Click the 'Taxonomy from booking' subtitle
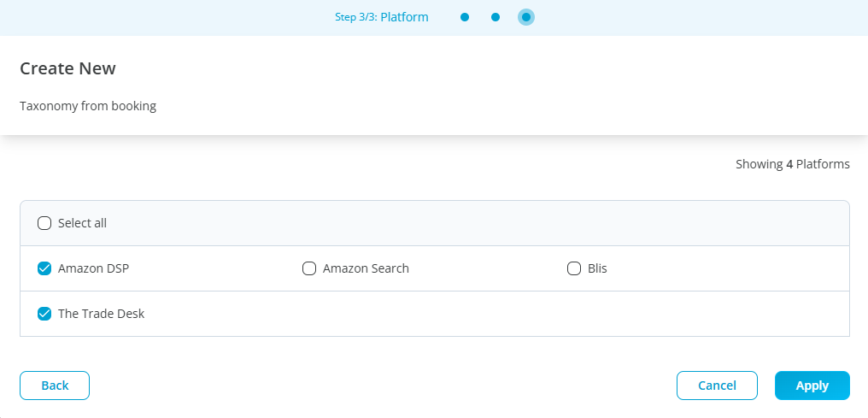Viewport: 868px width, 418px height. tap(88, 107)
